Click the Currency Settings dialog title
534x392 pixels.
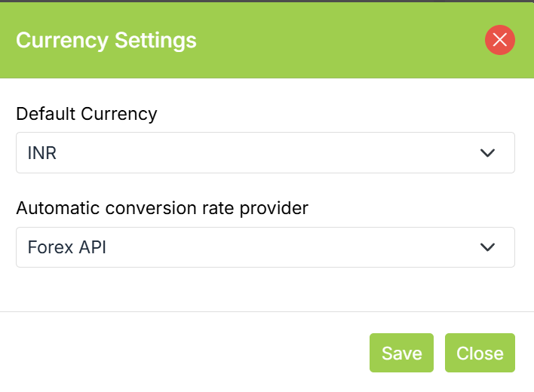coord(106,40)
